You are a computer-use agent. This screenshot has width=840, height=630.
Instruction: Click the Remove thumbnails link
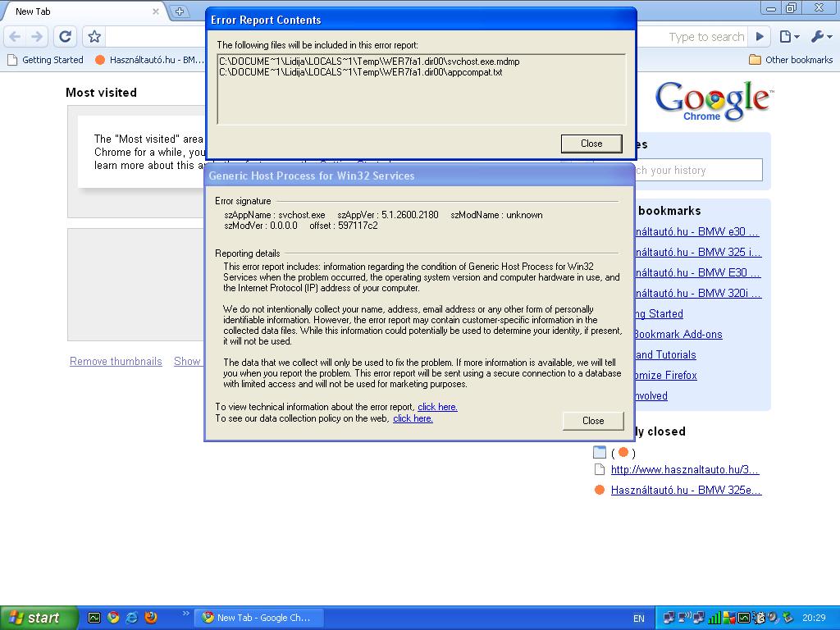[x=116, y=362]
